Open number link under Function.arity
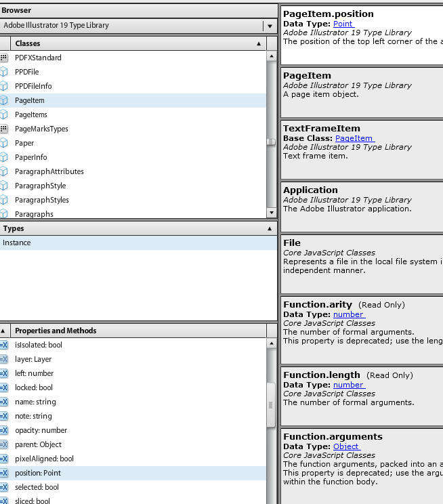 tap(349, 314)
